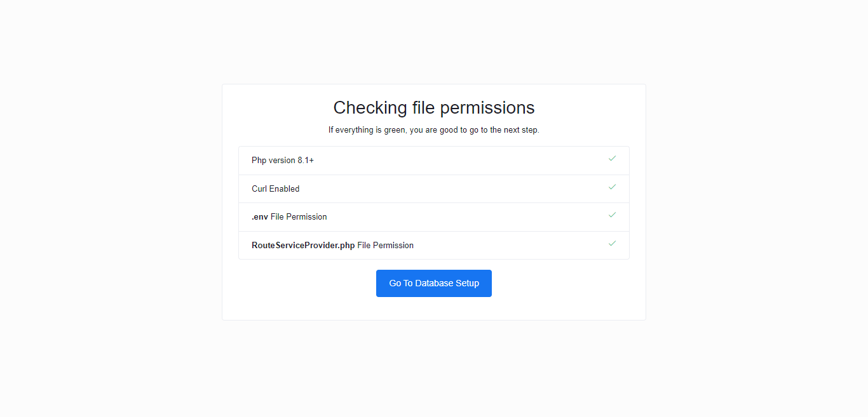Screen dimensions: 868x417
Task: Click the '8.1+' version number
Action: coord(306,161)
